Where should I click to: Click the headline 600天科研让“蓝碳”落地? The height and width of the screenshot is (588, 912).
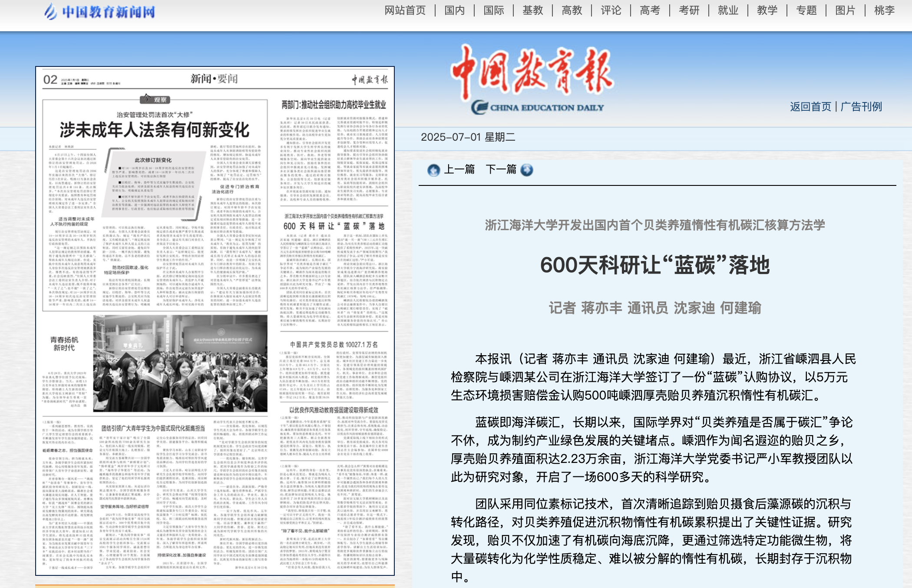655,265
